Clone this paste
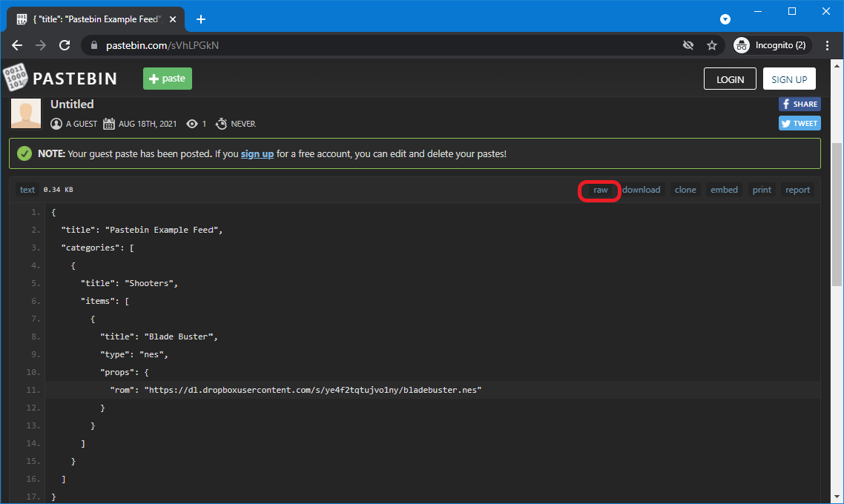This screenshot has height=504, width=844. pyautogui.click(x=685, y=190)
